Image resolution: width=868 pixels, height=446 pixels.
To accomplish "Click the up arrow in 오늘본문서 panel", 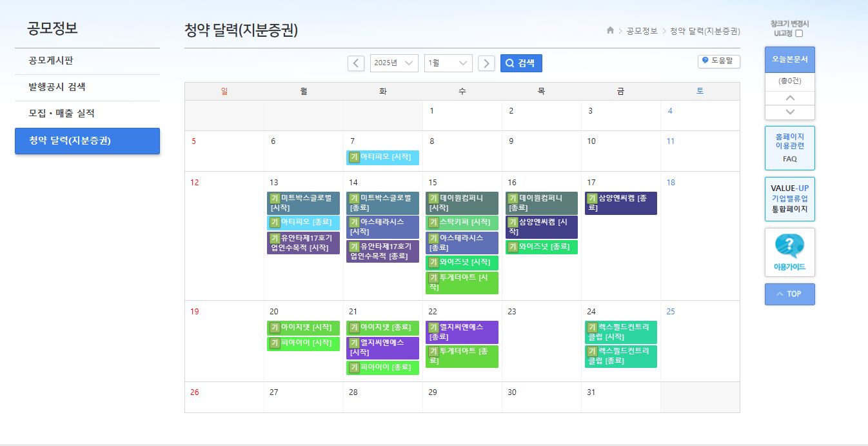I will point(790,98).
